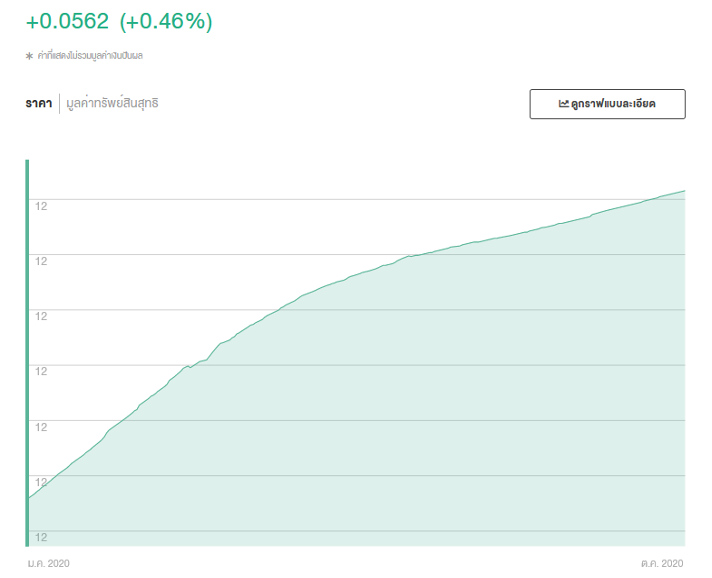Click the topmost 12 y-axis label
712x578 pixels.
point(42,206)
